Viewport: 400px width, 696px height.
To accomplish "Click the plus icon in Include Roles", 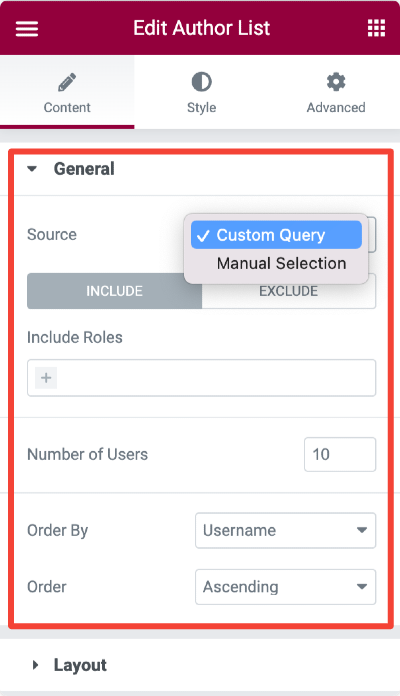I will [x=46, y=378].
